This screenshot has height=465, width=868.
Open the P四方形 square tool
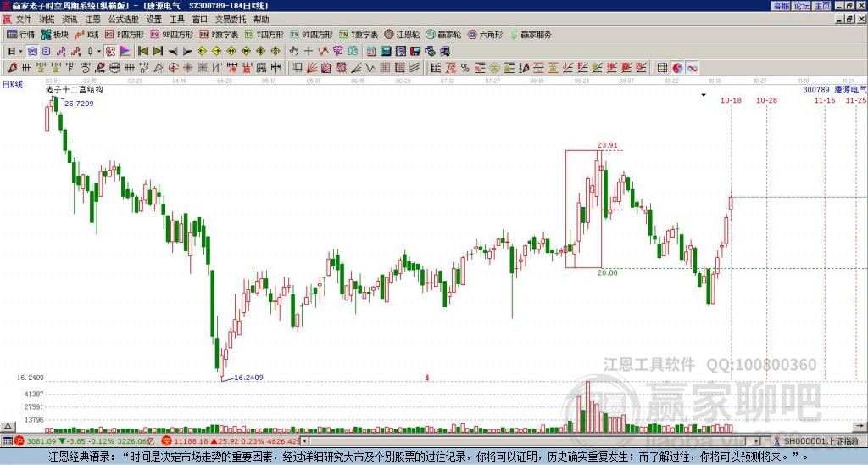click(x=125, y=34)
